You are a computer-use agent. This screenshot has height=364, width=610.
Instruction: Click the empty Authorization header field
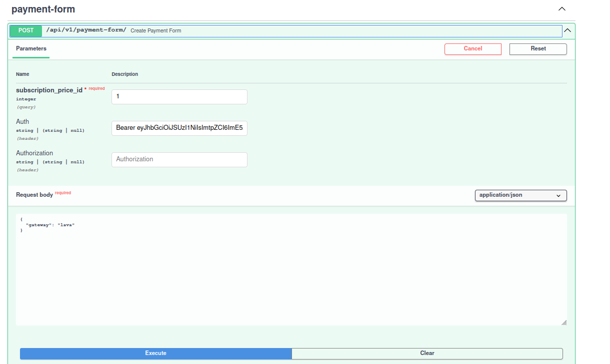point(179,160)
